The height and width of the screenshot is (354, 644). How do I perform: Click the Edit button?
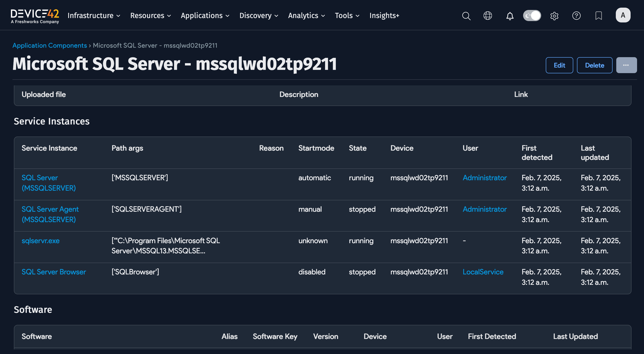559,65
